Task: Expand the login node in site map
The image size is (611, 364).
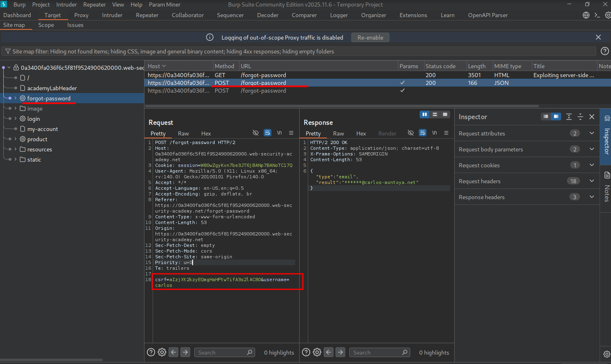Action: (x=16, y=118)
